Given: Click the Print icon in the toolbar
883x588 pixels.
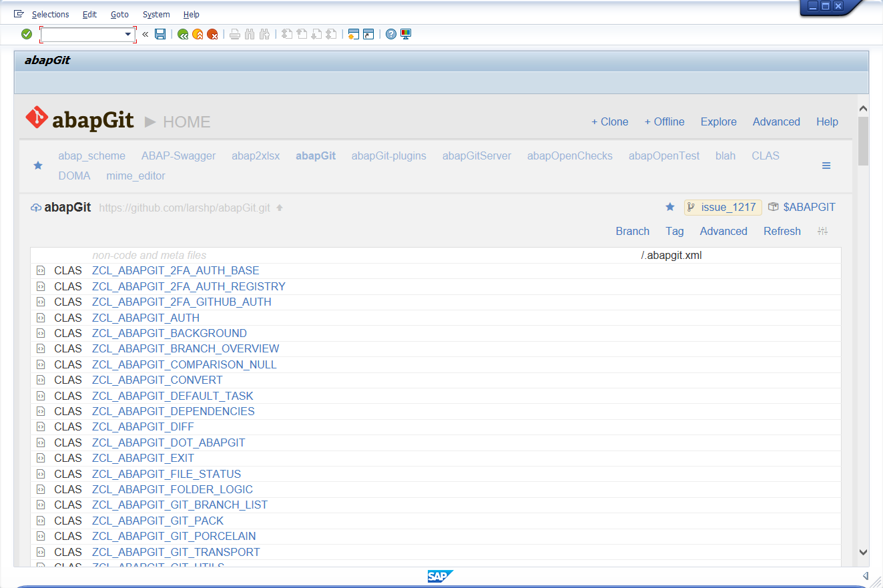Looking at the screenshot, I should [x=234, y=34].
